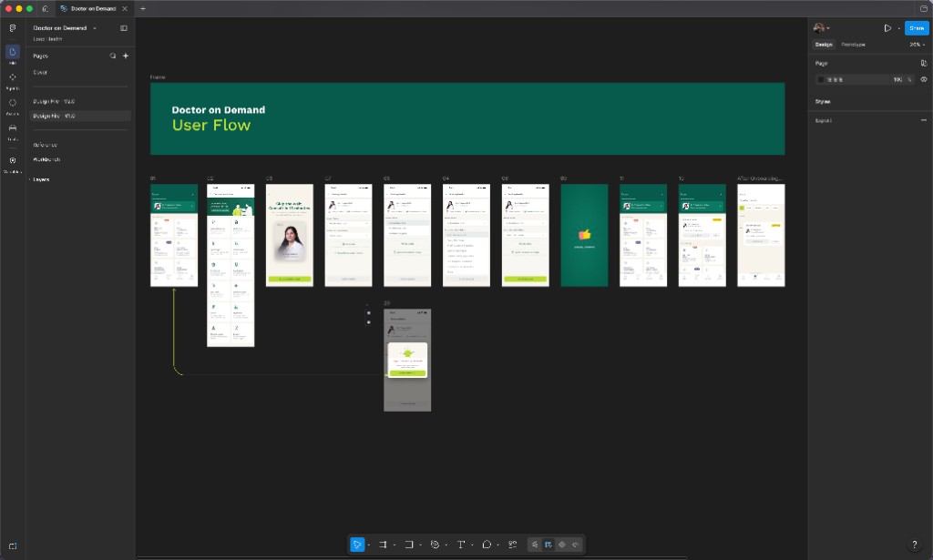Expand shape tool options arrow
The height and width of the screenshot is (560, 933).
[x=420, y=545]
